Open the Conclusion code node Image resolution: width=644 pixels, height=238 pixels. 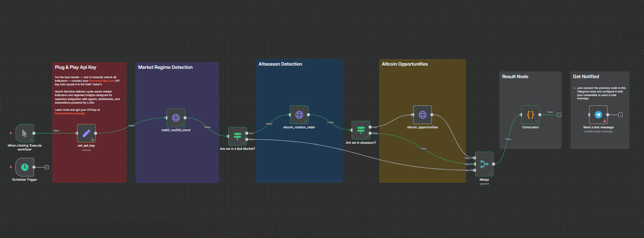click(530, 115)
